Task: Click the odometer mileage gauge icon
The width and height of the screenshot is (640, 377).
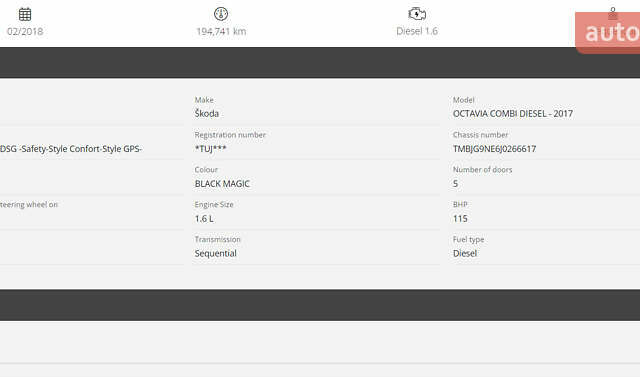Action: pos(221,14)
